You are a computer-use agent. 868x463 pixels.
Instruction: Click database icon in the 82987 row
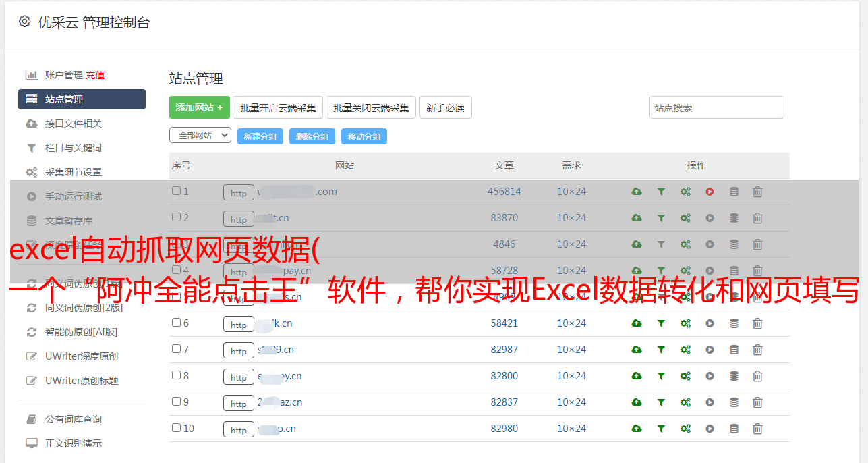[x=734, y=350]
